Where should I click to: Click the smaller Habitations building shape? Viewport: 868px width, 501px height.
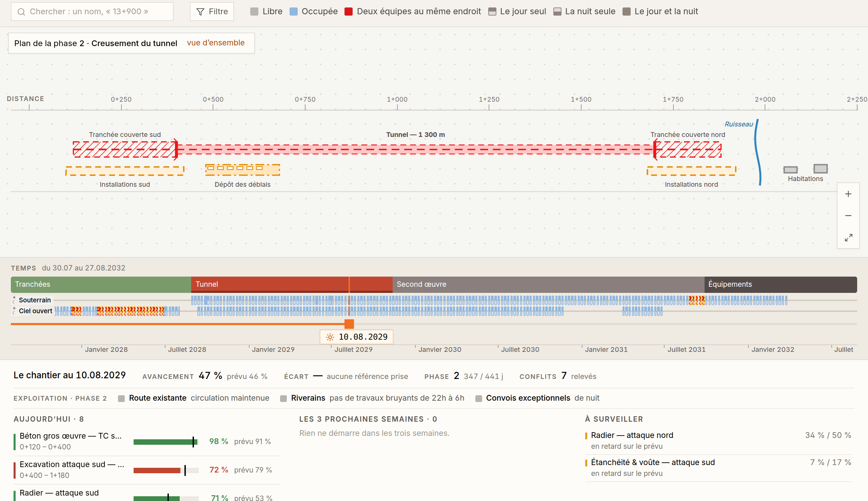(x=790, y=169)
